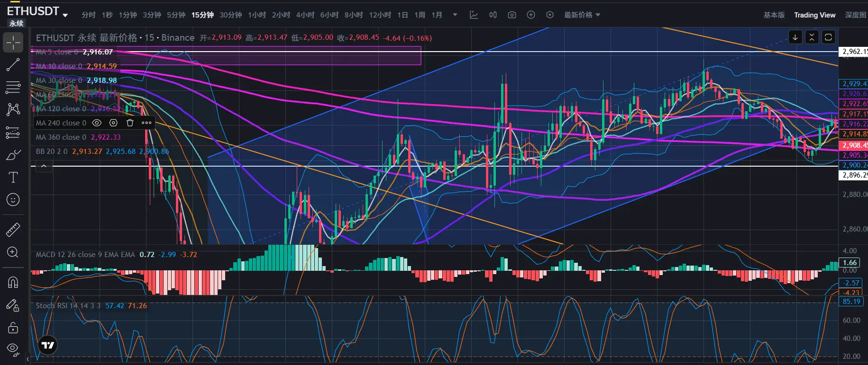Click the MA 10 close indicator label
The width and height of the screenshot is (868, 365).
tap(59, 66)
